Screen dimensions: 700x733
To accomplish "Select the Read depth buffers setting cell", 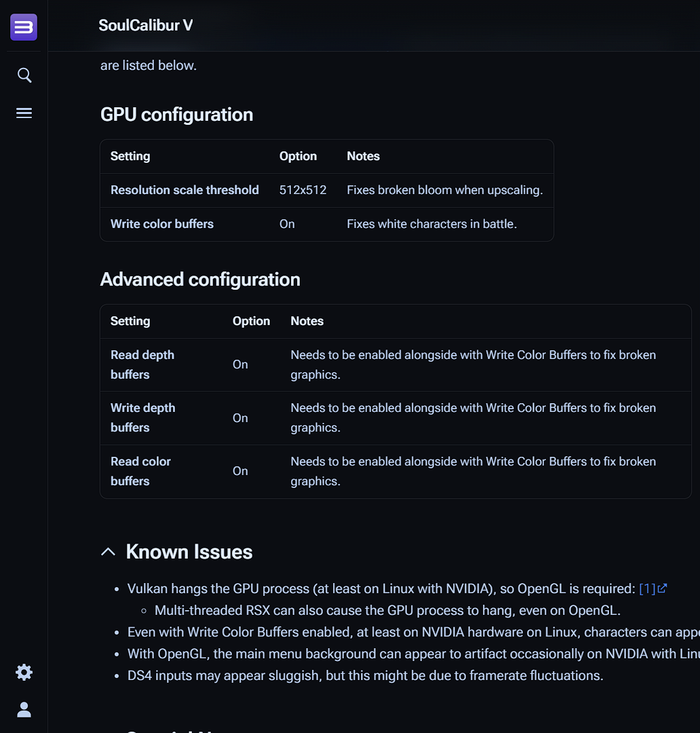I will coord(142,364).
